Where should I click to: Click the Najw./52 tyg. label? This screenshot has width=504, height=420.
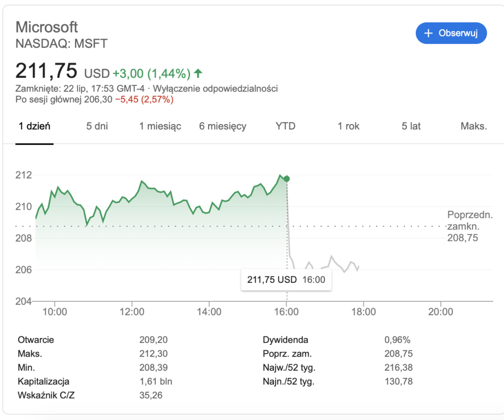[289, 367]
